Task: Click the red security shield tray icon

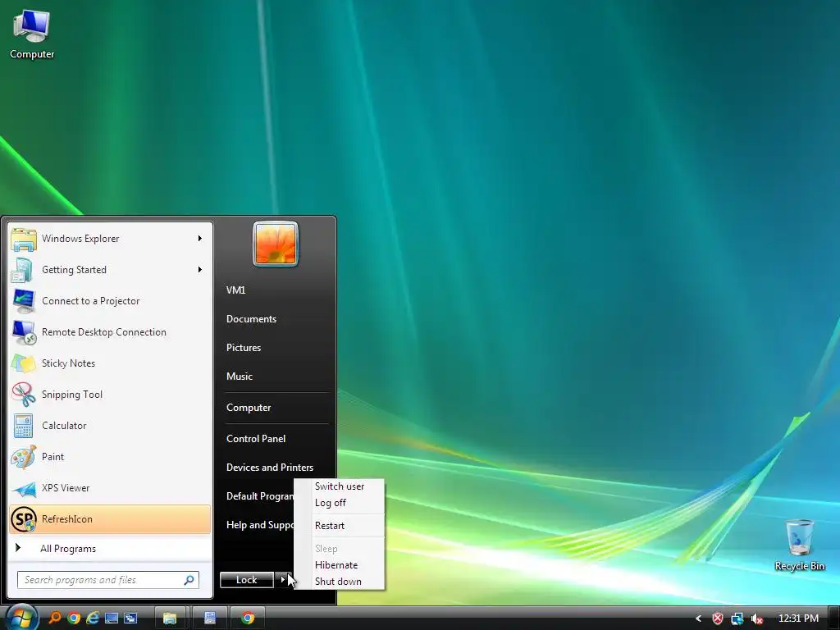Action: (x=717, y=619)
